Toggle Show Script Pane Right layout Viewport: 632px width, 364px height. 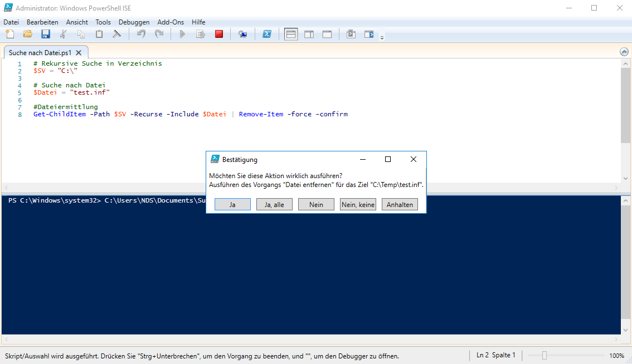[309, 35]
